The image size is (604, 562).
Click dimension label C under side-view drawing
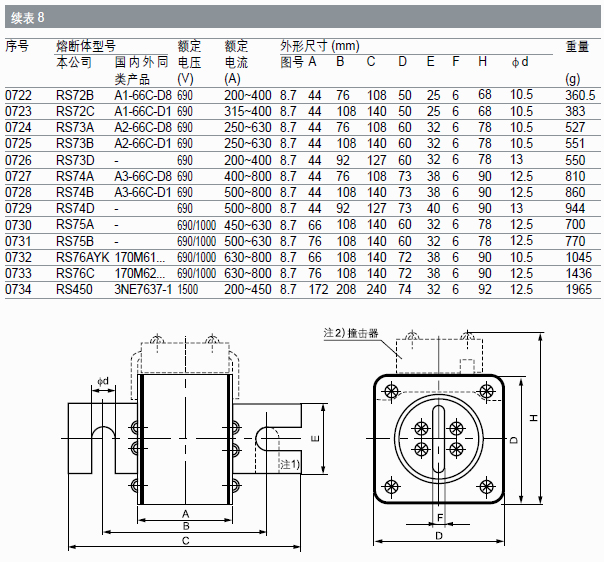(x=186, y=540)
